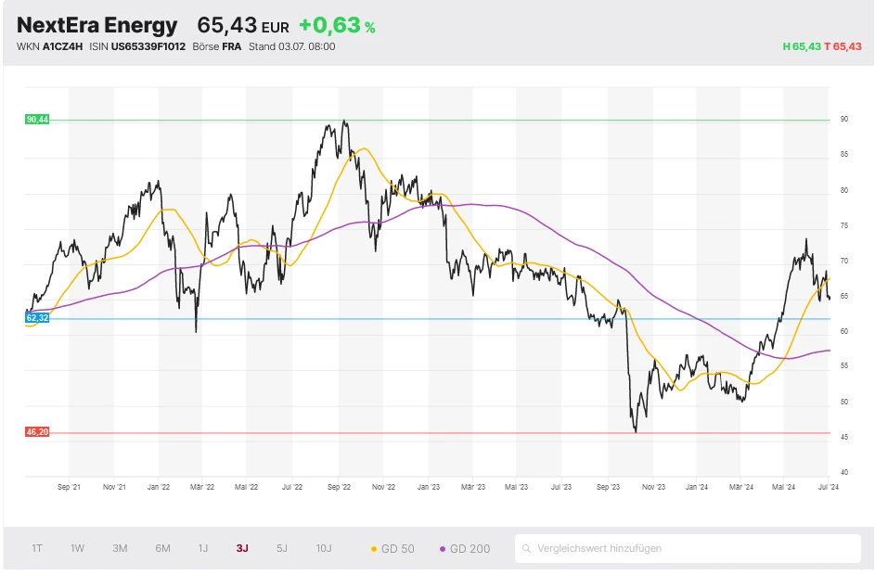Choose the 6M time range
875x588 pixels.
point(162,548)
